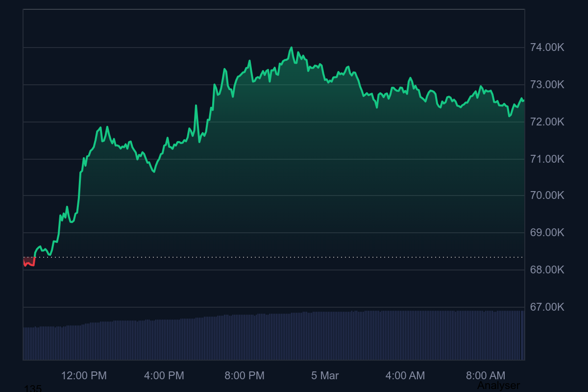Screen dimensions: 588x392
Task: Select the 67.00K price axis label
Action: click(547, 307)
